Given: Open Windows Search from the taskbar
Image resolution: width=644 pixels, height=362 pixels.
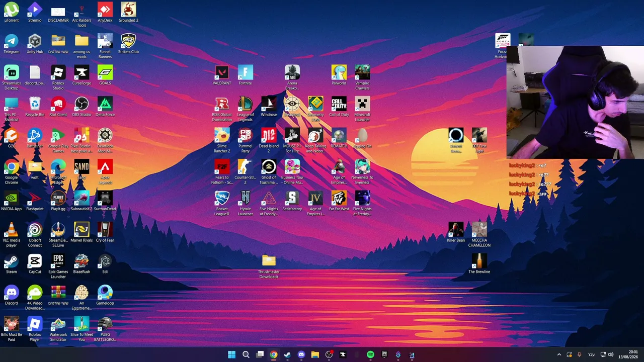Looking at the screenshot, I should (246, 354).
